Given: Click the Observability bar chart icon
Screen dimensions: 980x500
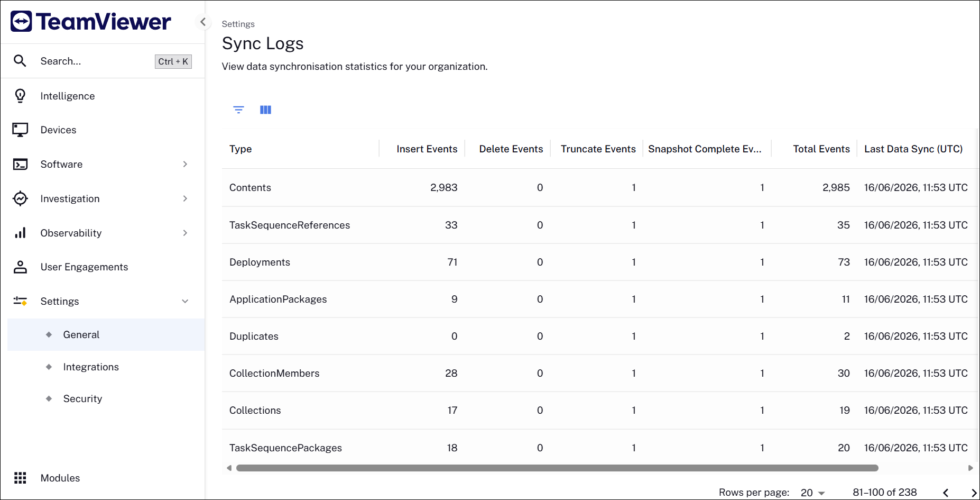Looking at the screenshot, I should point(20,233).
